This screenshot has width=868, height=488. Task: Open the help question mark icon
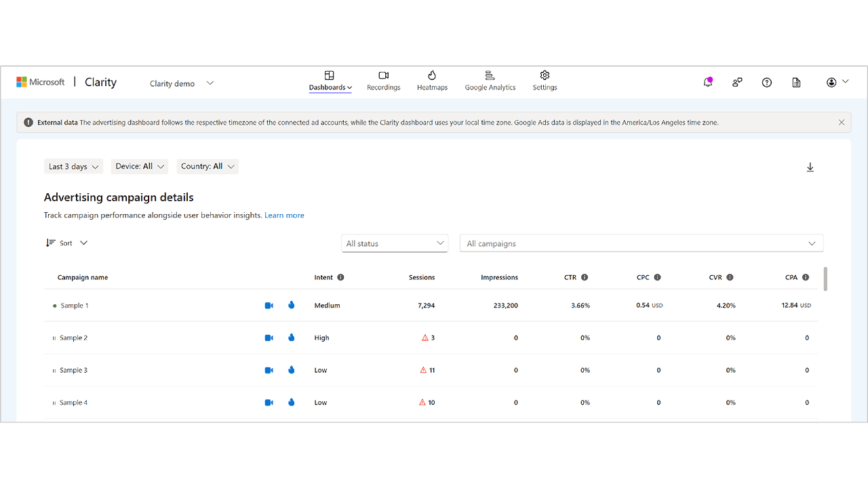766,82
